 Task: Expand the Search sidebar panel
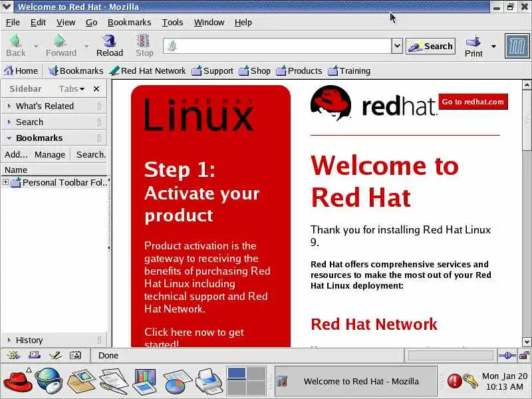(55, 122)
